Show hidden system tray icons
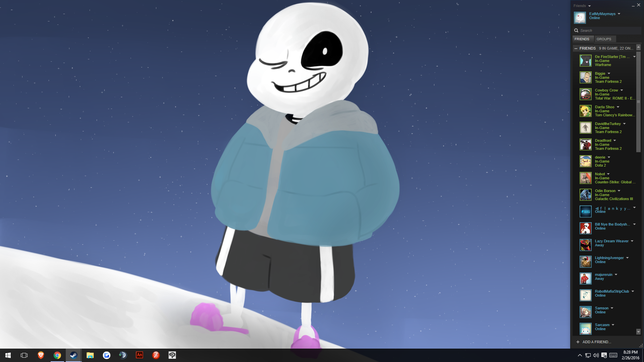 580,355
